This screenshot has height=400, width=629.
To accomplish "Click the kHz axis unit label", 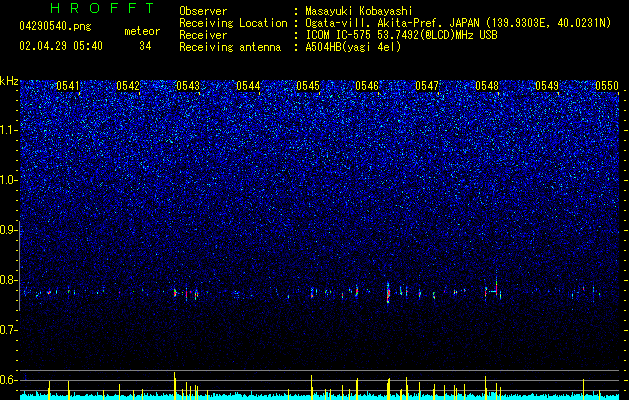I will tap(9, 81).
